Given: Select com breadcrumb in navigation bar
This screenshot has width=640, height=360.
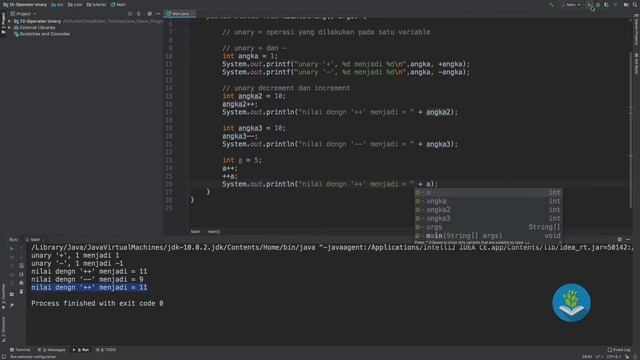Looking at the screenshot, I should [x=75, y=4].
